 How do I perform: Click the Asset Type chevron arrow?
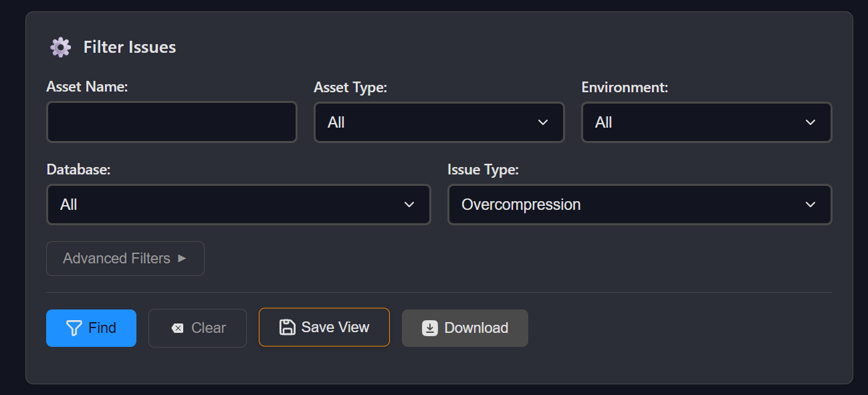[x=543, y=122]
